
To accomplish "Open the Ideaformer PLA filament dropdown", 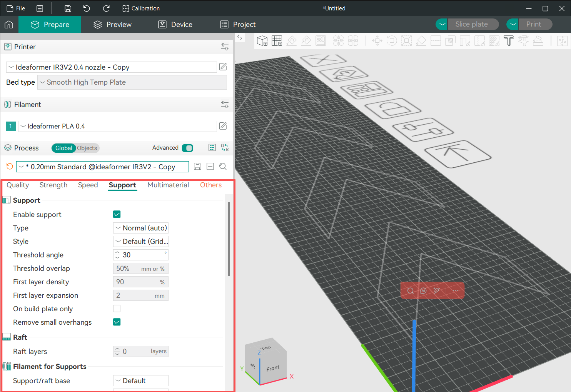I will coord(117,126).
